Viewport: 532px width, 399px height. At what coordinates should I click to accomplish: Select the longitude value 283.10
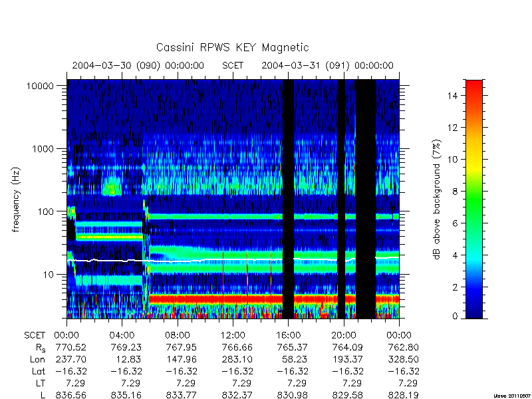(x=237, y=359)
